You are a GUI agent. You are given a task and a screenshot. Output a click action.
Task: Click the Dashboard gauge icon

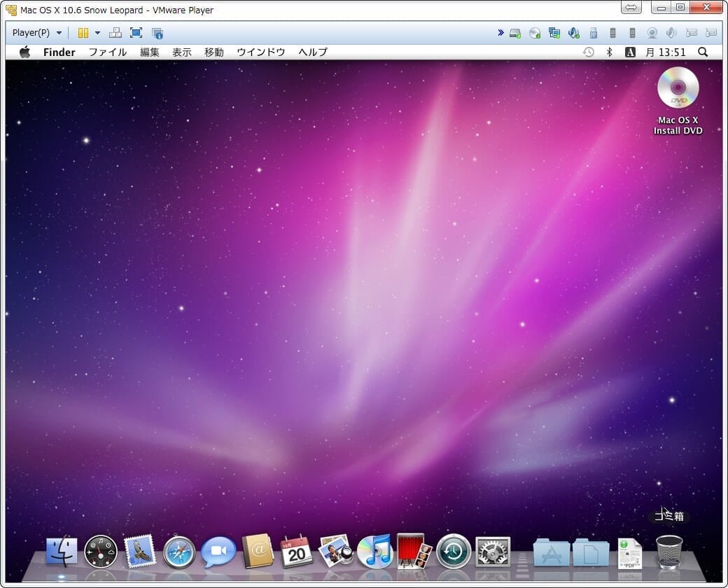[x=101, y=552]
